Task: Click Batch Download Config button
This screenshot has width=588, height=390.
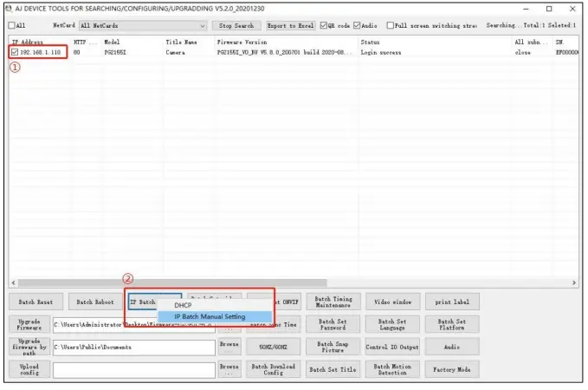Action: tap(274, 369)
